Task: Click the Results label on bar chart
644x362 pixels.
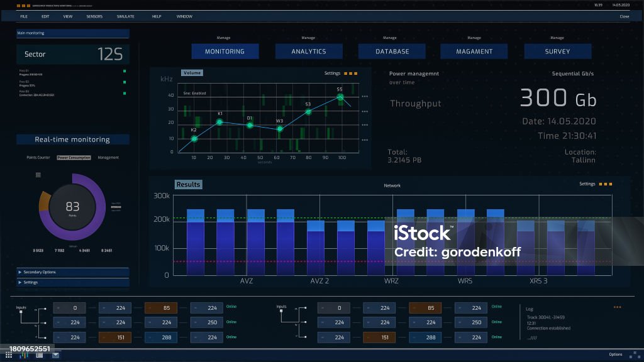Action: pos(189,184)
